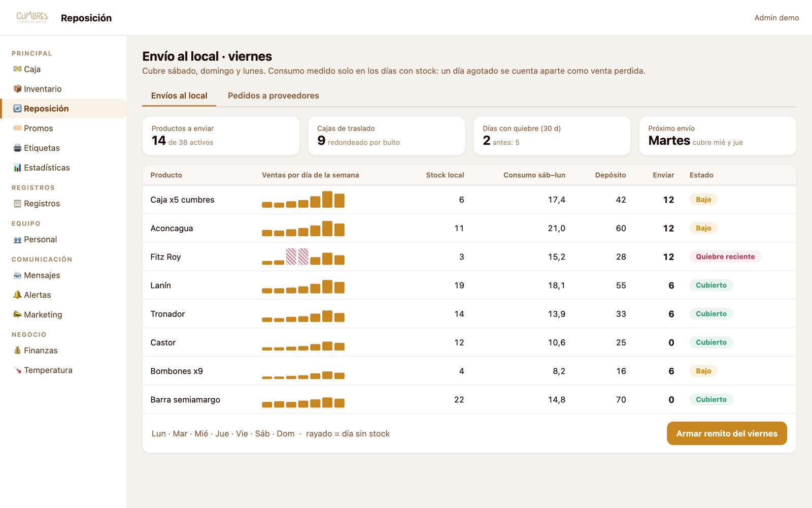Open the Etiquetas printer icon
The height and width of the screenshot is (508, 812).
(17, 148)
